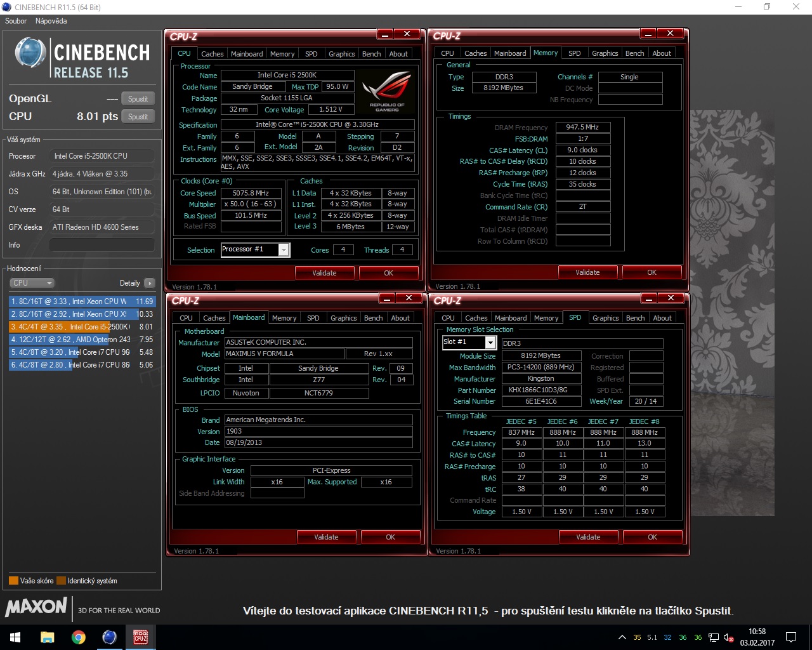
Task: Switch to Graphics tab in SPD window
Action: click(605, 318)
